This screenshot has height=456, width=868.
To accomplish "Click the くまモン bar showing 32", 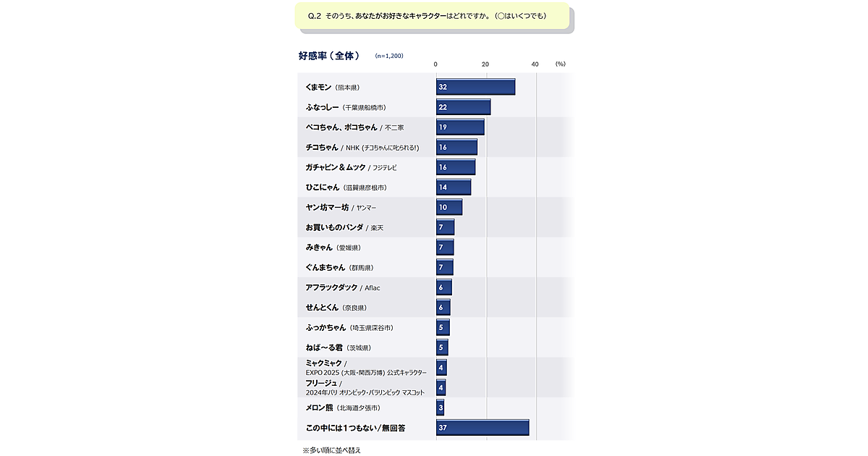I will point(475,87).
